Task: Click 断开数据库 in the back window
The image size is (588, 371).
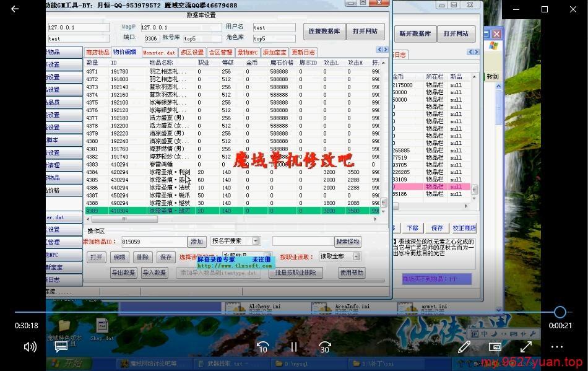Action: point(415,34)
